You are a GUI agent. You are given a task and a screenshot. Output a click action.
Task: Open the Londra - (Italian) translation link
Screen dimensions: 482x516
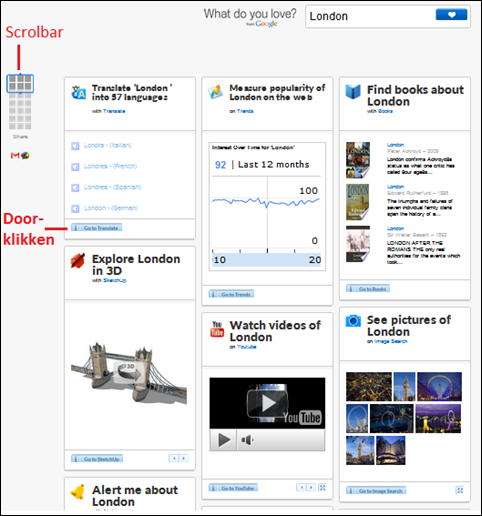pyautogui.click(x=108, y=145)
